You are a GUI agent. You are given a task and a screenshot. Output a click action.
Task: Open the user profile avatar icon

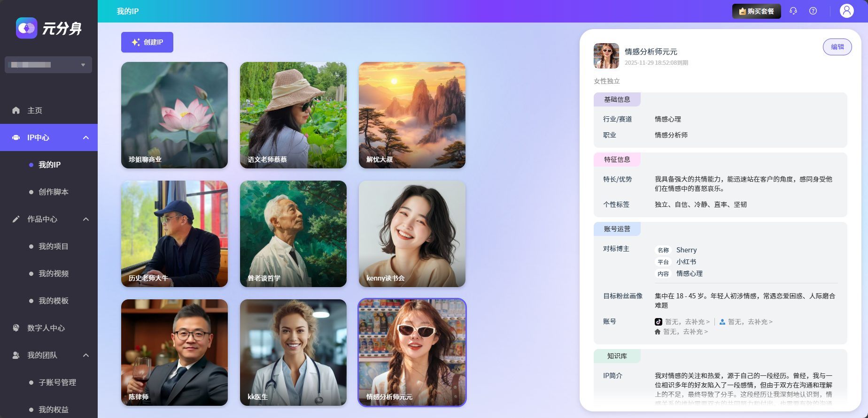pos(847,11)
